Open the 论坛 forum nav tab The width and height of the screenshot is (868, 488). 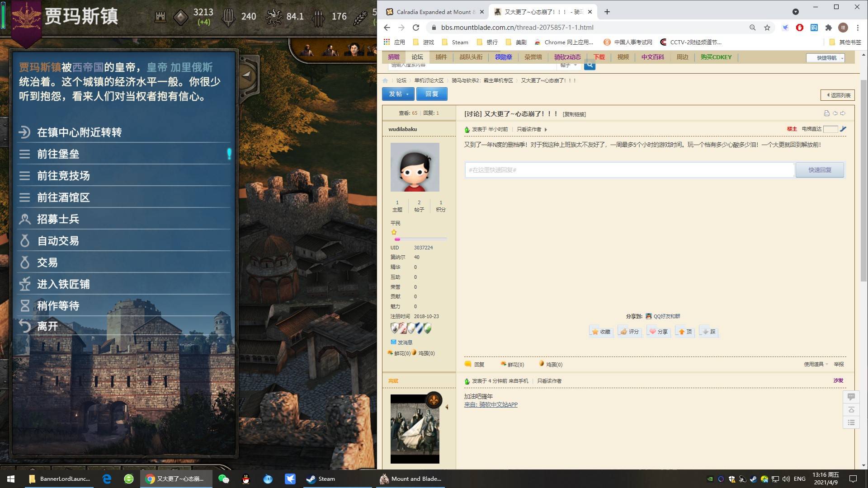click(x=417, y=57)
